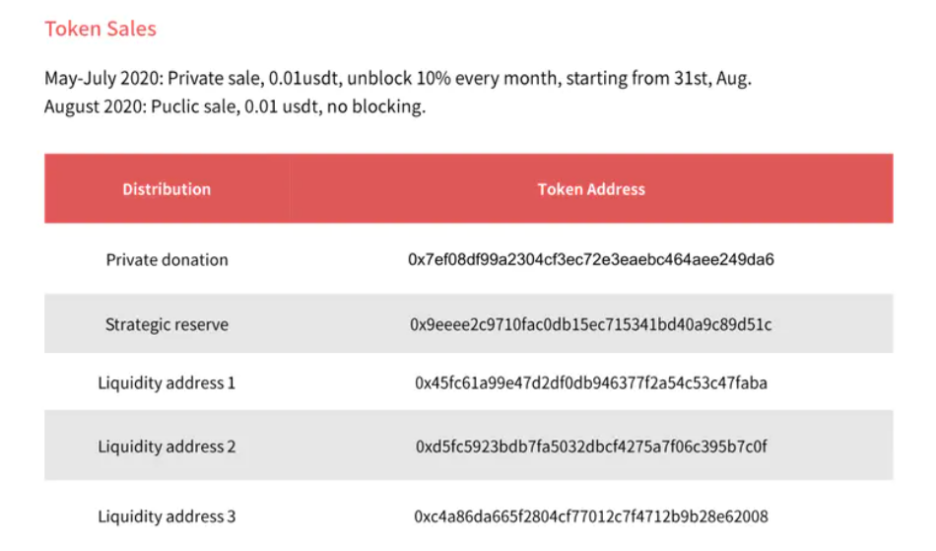
Task: Click the May-July 2020 private sale line
Action: coord(398,78)
